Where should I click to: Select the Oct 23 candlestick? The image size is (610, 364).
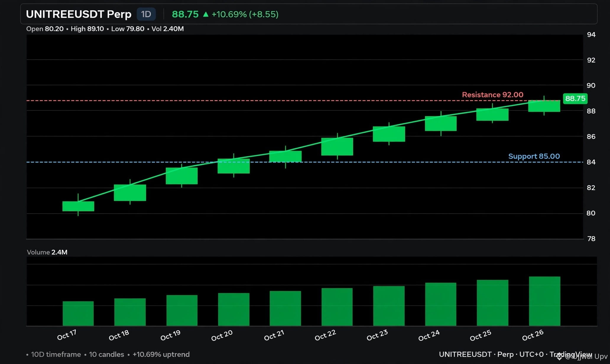click(389, 134)
